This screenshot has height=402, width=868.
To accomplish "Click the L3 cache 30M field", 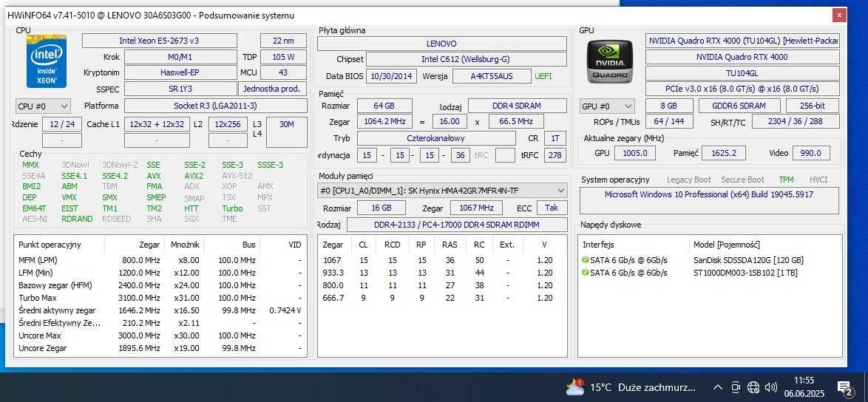I will [x=287, y=132].
